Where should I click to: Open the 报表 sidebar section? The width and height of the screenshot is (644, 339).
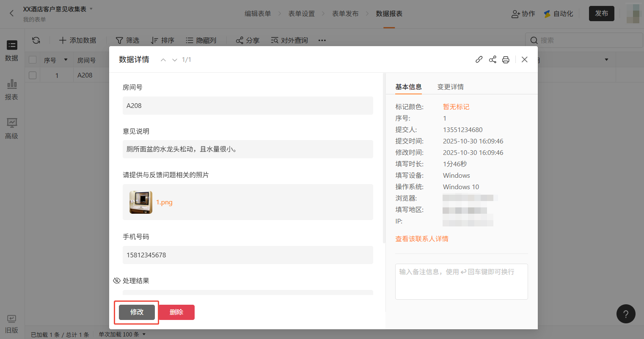[x=11, y=89]
